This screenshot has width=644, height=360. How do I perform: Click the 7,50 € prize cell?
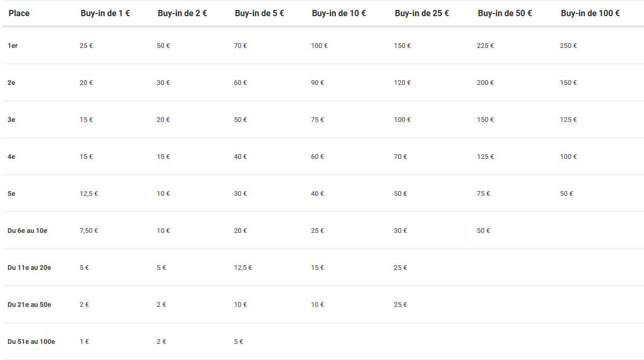point(89,231)
